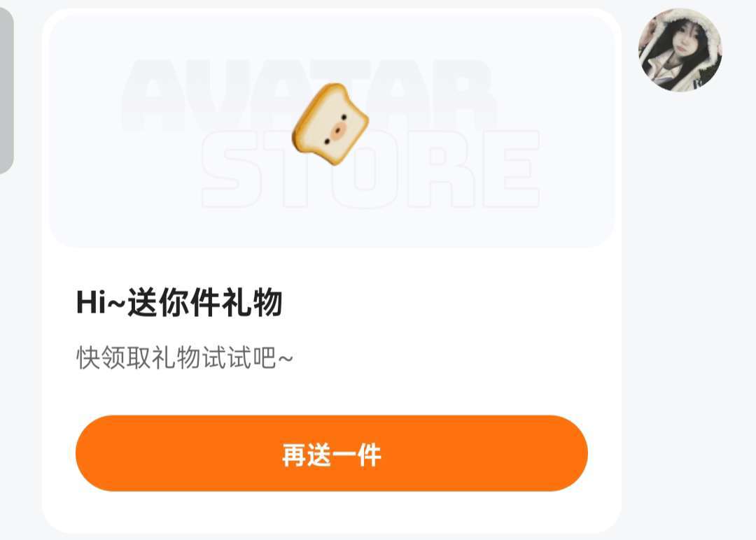This screenshot has width=756, height=540.
Task: Click the letter S of STORE watermark
Action: point(230,169)
